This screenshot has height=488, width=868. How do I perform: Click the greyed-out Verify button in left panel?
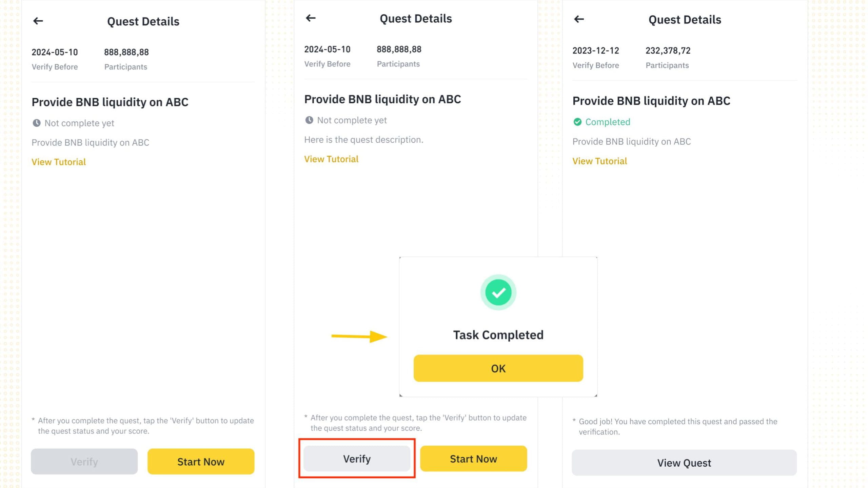pos(84,462)
